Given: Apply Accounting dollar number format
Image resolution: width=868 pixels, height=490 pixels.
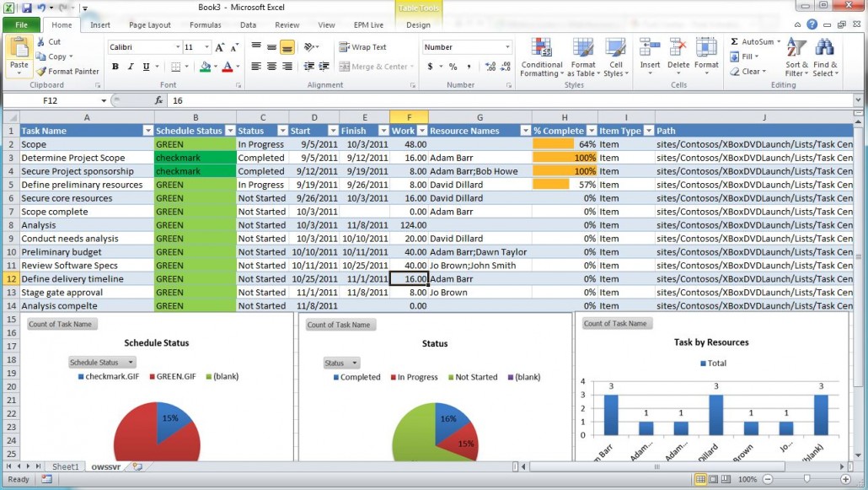Looking at the screenshot, I should coord(430,67).
